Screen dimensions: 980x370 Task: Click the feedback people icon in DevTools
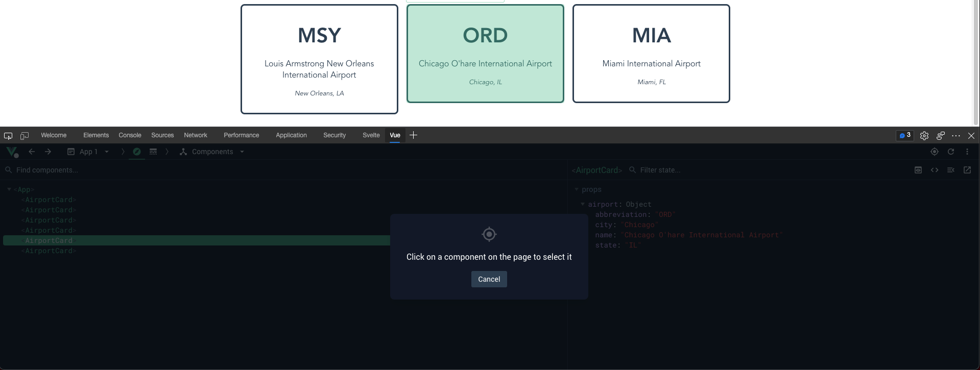pyautogui.click(x=940, y=136)
